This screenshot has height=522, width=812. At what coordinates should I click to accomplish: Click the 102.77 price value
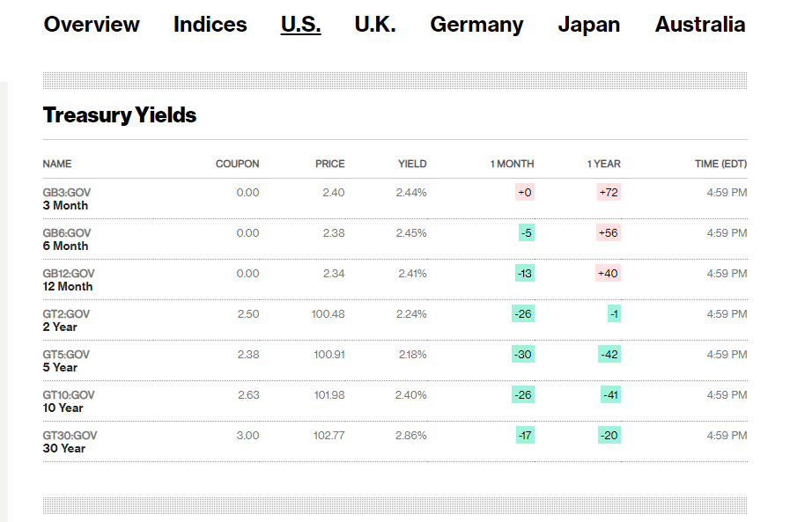328,435
